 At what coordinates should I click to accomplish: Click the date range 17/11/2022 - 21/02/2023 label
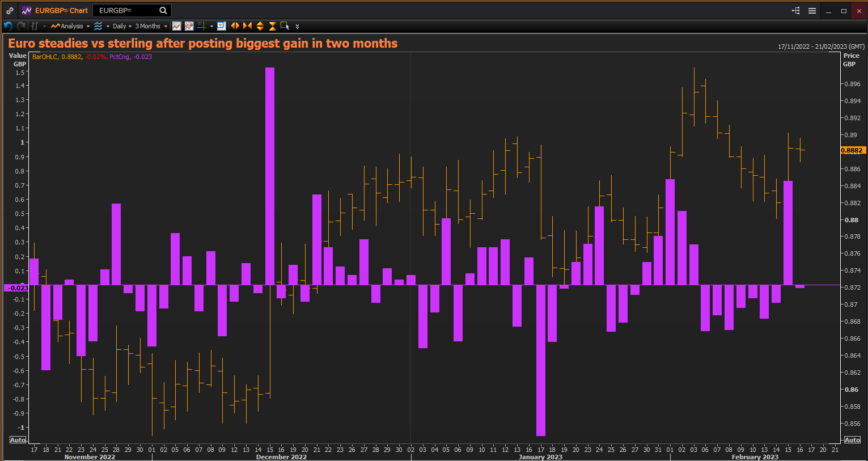click(821, 46)
